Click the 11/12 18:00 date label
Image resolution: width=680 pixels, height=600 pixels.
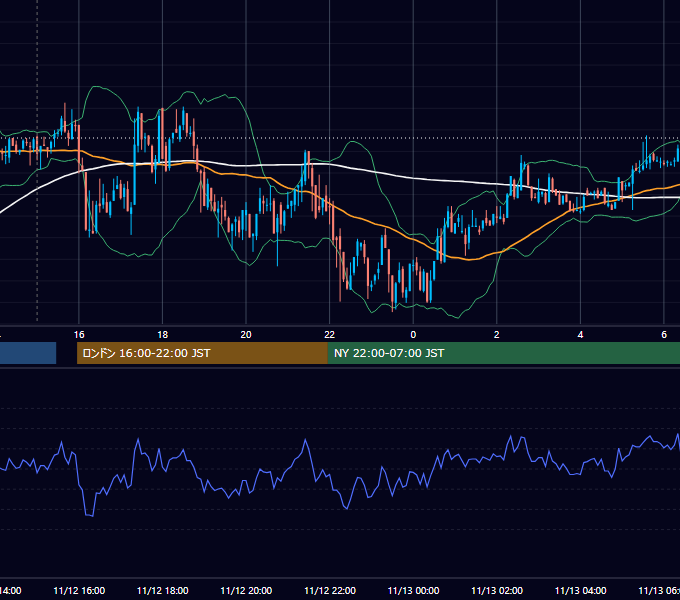(x=163, y=591)
